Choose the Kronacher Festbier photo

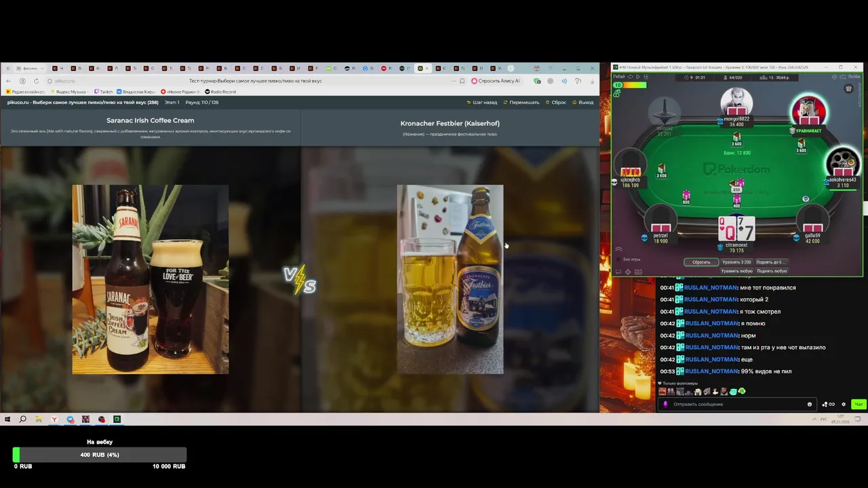(x=450, y=279)
